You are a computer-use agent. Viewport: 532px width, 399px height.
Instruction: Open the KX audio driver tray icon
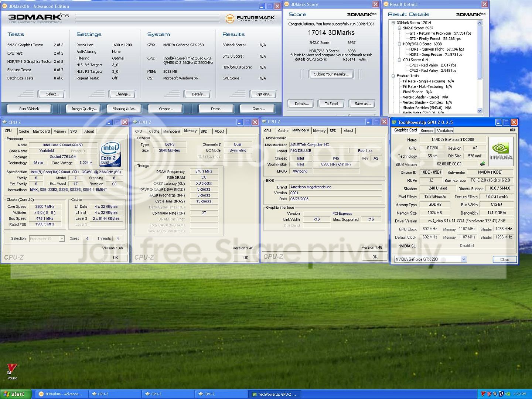[x=501, y=394]
